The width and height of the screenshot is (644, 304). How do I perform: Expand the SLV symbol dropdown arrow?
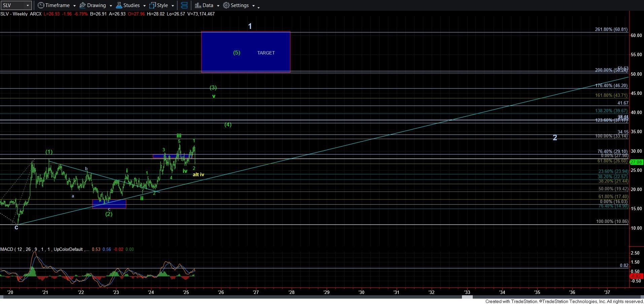tap(28, 5)
